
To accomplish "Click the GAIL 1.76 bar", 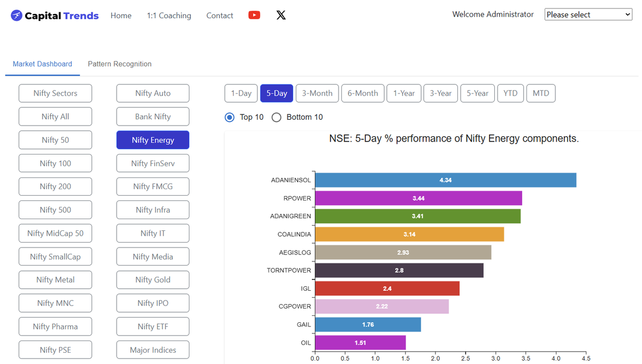I will coord(368,324).
